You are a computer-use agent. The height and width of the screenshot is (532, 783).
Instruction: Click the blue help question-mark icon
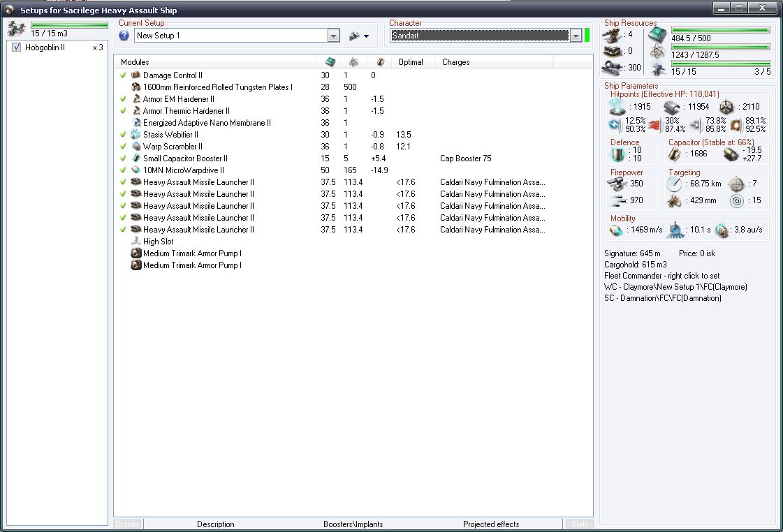124,36
